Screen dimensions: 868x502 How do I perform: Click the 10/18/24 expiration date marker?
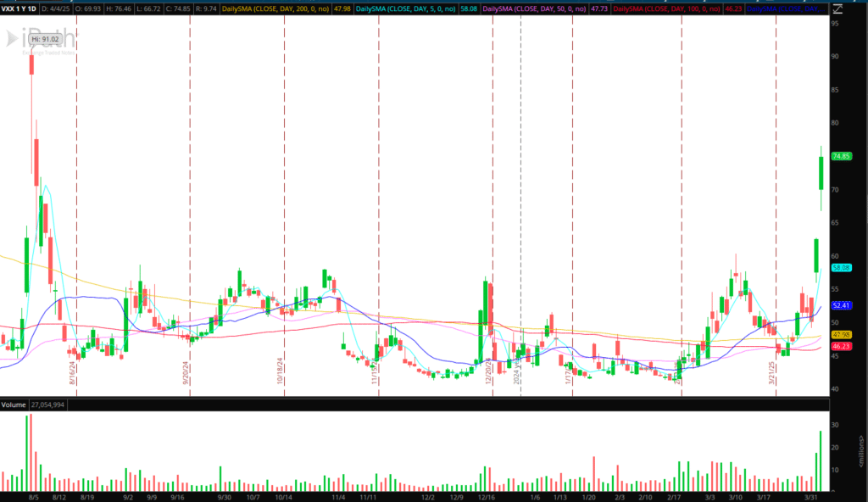280,371
